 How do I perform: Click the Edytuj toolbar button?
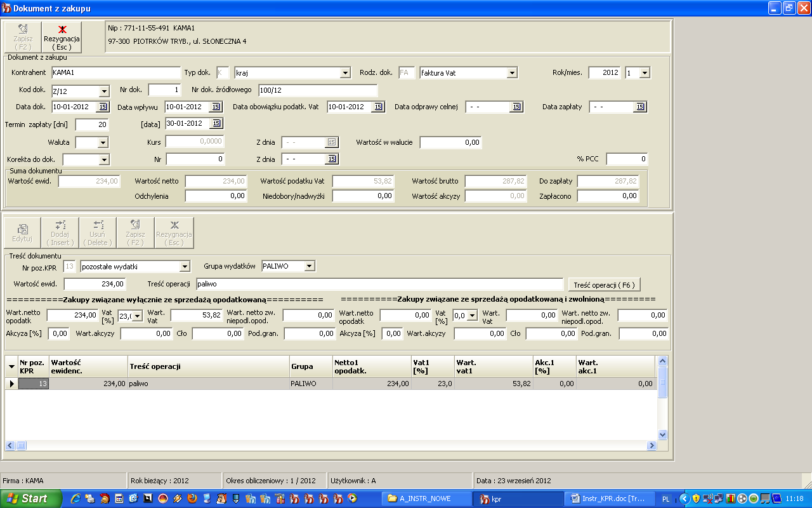click(22, 233)
